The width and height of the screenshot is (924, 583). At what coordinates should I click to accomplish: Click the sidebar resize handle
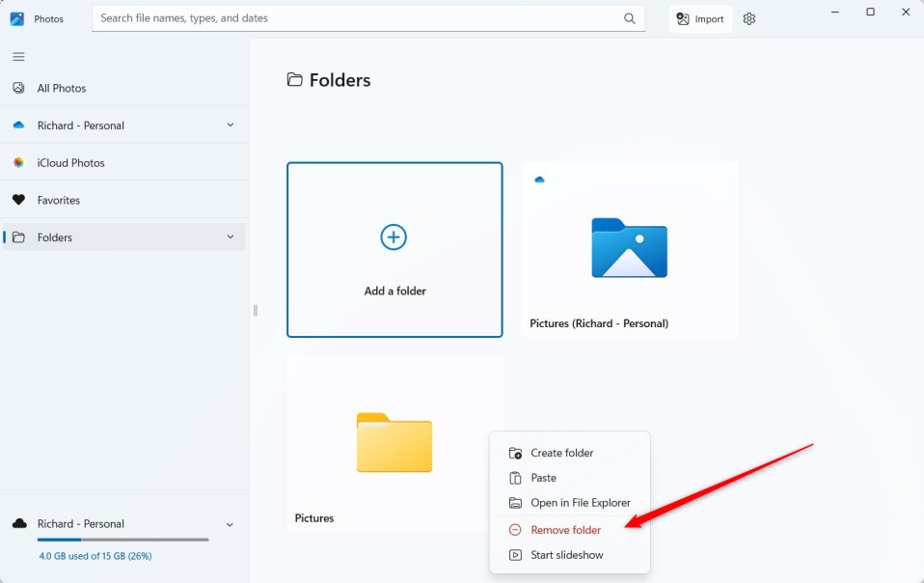256,311
